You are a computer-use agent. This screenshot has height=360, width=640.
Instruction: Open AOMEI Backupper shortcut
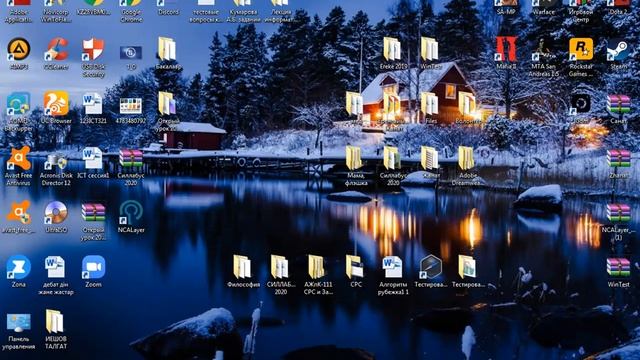pyautogui.click(x=19, y=104)
